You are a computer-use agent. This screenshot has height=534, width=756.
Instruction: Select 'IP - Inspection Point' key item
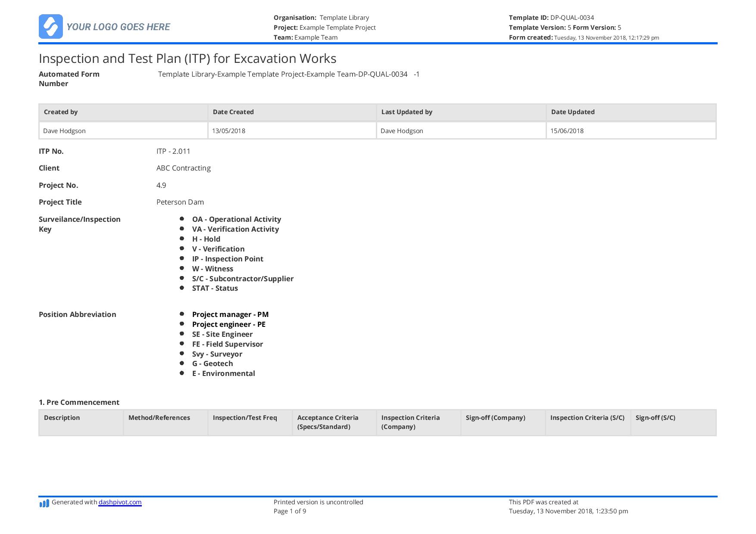click(228, 259)
